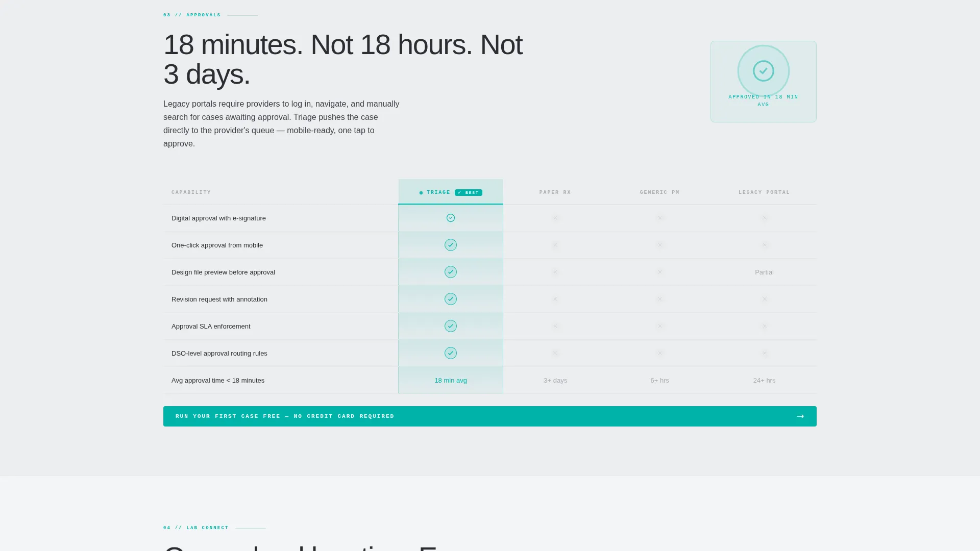This screenshot has height=551, width=980.
Task: Click Legacy Portal cross for Approval SLA enforcement
Action: pos(765,326)
